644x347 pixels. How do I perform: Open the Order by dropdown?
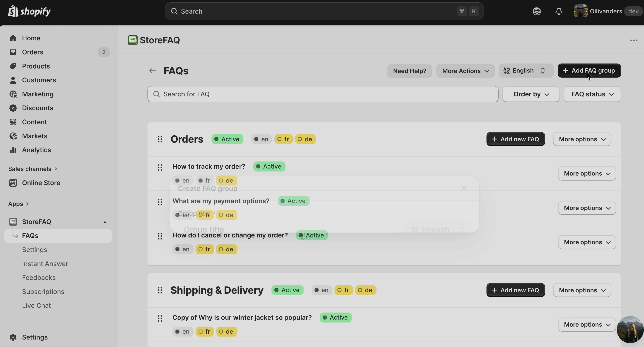point(531,94)
